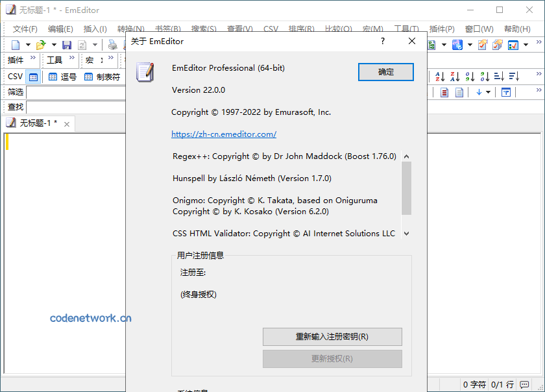Screen dimensions: 545x392
Task: Open the zh-cn.emeditor.com link
Action: 224,134
